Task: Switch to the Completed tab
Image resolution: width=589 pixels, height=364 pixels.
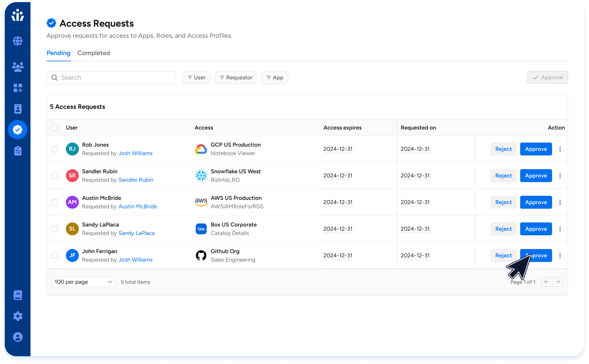Action: pos(93,53)
